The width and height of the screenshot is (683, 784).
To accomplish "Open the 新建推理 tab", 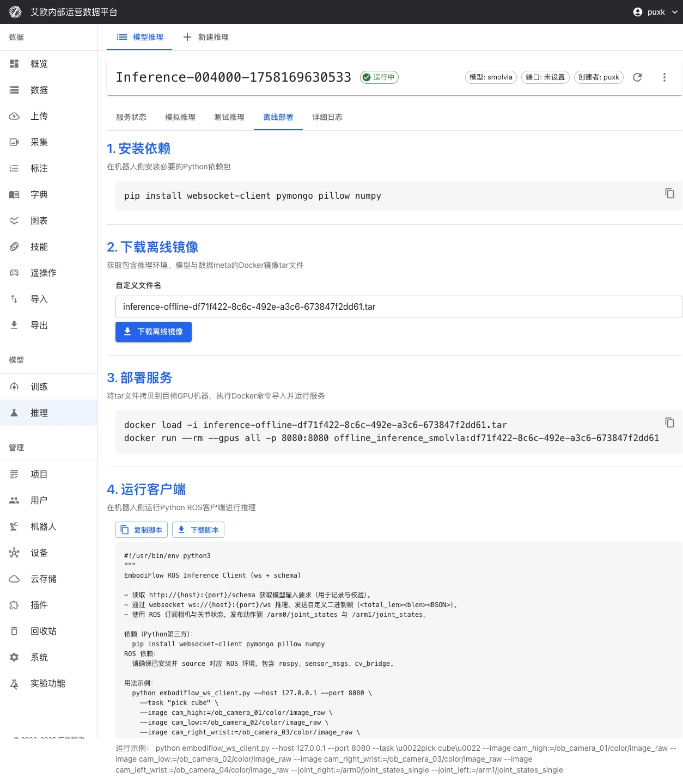I will click(206, 37).
